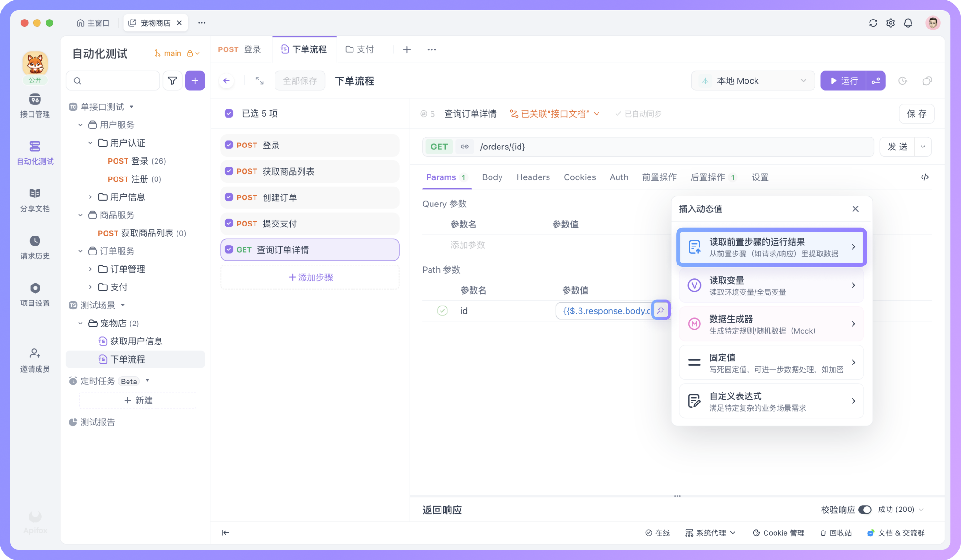961x560 pixels.
Task: Switch to 分享文档 in the sidebar
Action: [35, 200]
